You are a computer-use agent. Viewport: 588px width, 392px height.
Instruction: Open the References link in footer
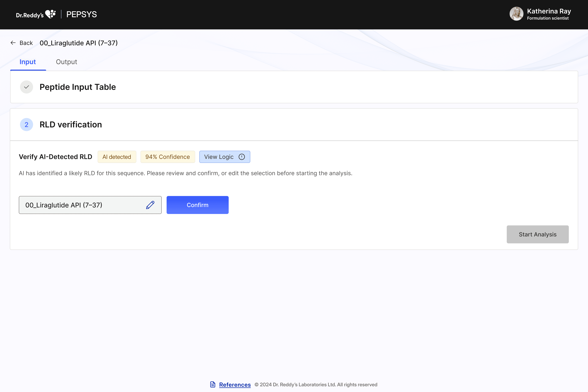235,385
